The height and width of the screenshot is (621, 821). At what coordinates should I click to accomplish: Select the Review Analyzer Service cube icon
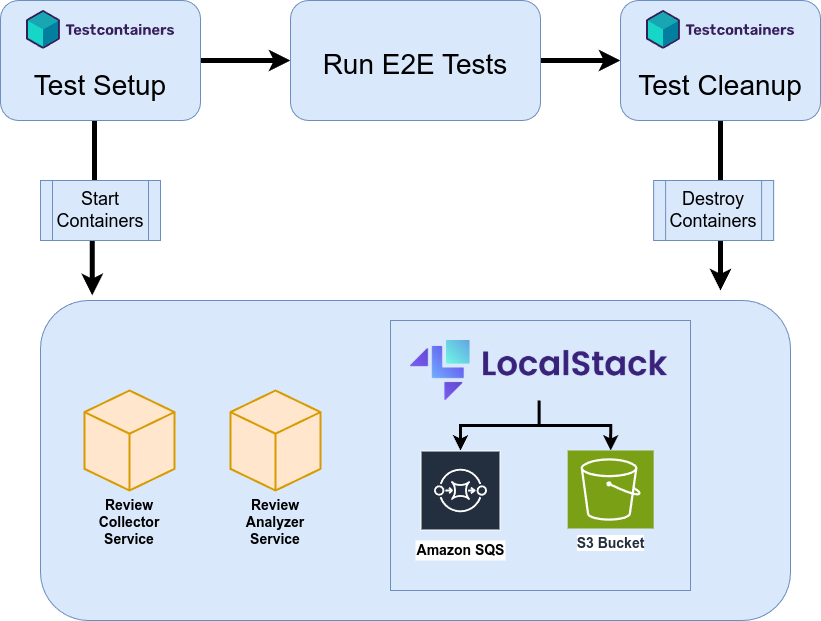pos(275,440)
